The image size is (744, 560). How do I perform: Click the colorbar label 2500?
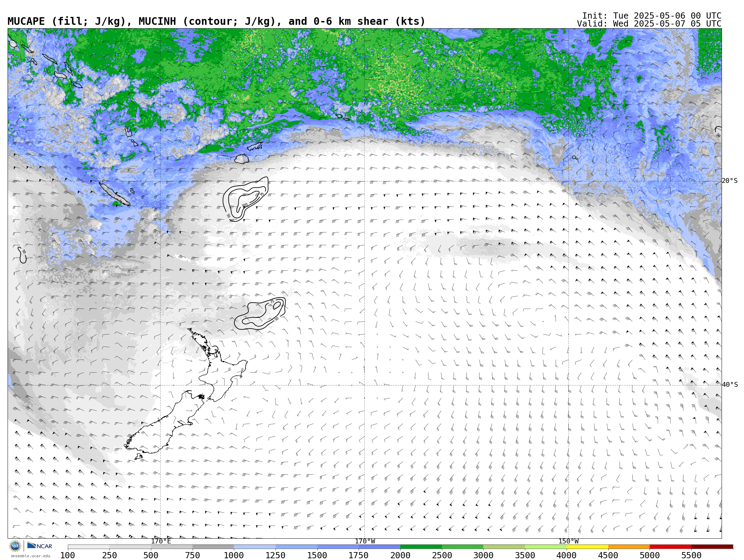(x=442, y=556)
